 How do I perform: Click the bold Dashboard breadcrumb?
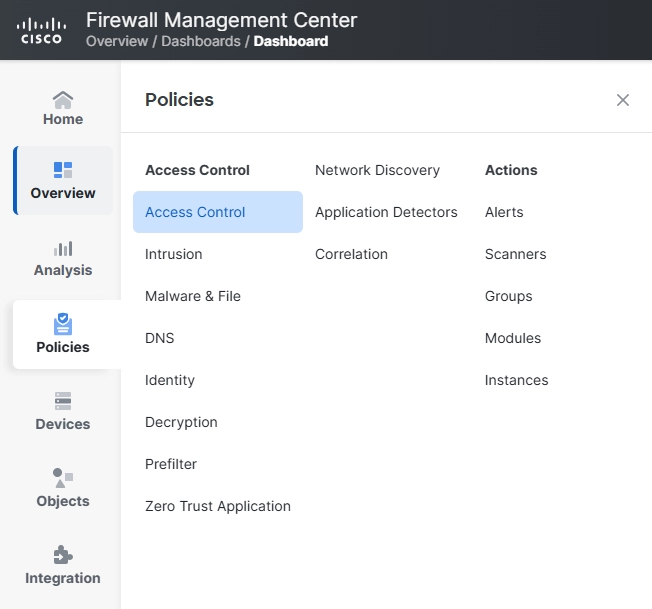point(291,41)
